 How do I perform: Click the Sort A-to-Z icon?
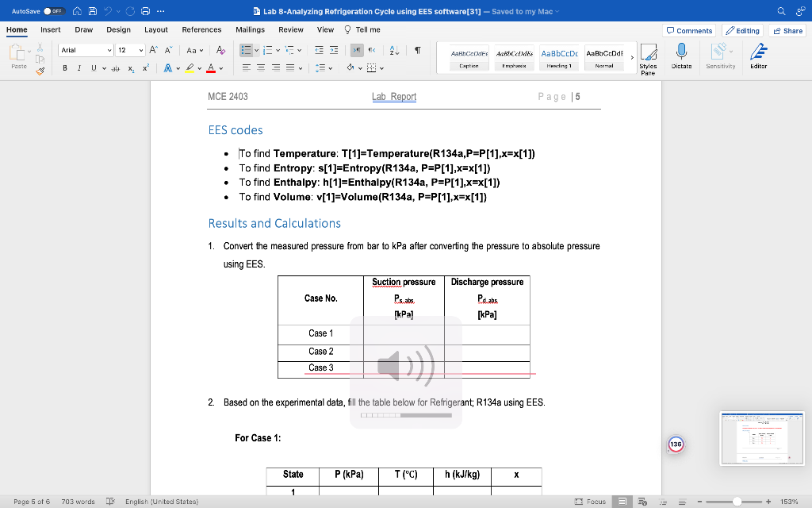tap(394, 50)
